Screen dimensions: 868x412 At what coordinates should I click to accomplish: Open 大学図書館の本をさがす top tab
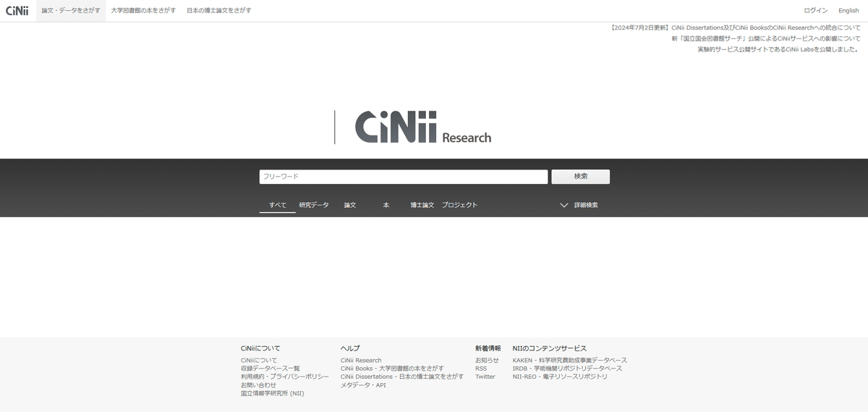143,11
